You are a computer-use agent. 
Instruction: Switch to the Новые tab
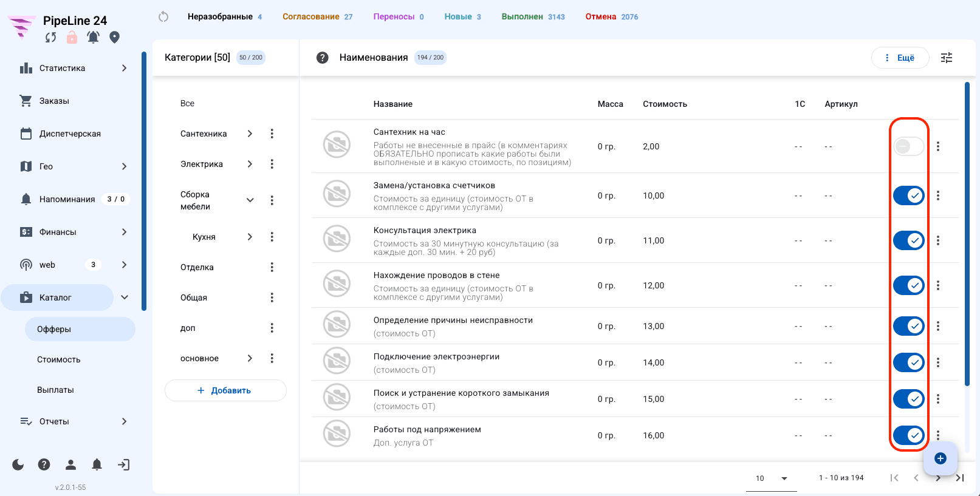462,16
